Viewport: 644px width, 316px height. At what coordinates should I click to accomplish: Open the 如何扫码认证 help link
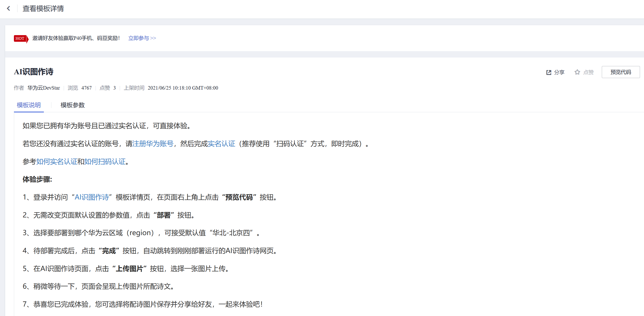(105, 162)
